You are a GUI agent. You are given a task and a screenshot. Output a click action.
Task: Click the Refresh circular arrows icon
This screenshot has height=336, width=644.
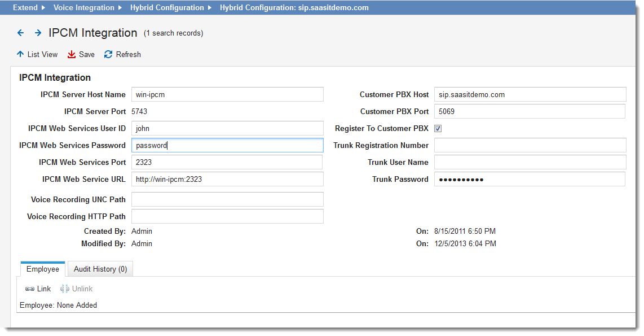point(108,55)
